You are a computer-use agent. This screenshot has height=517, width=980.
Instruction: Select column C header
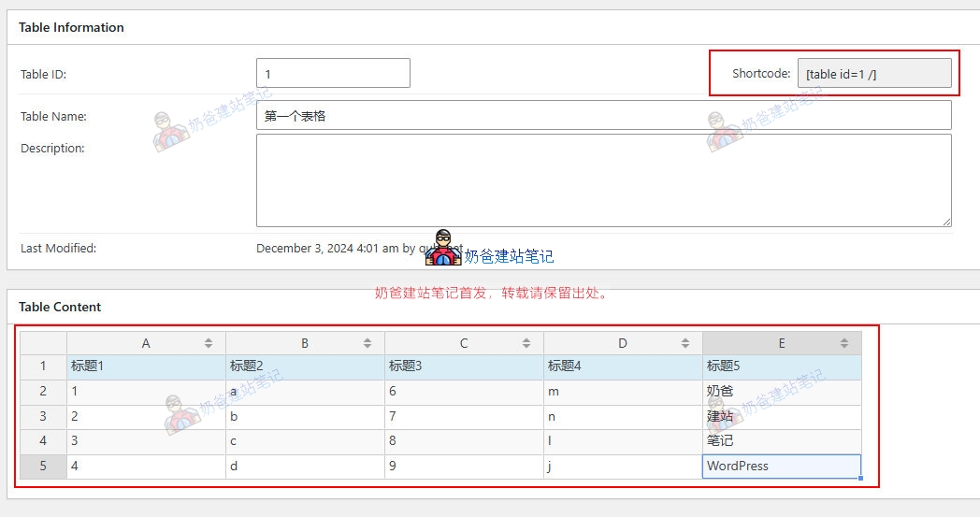point(464,343)
